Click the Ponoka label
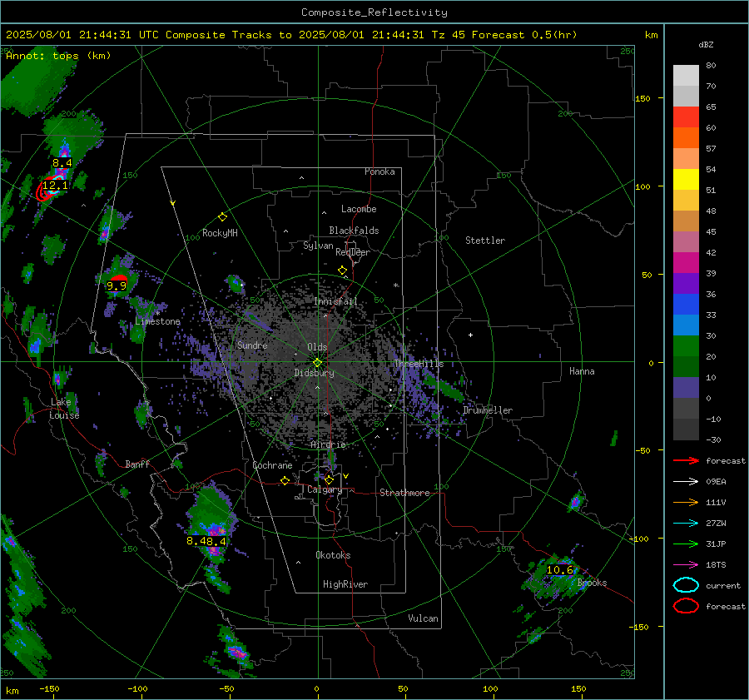Viewport: 749px width, 700px height. (x=379, y=171)
